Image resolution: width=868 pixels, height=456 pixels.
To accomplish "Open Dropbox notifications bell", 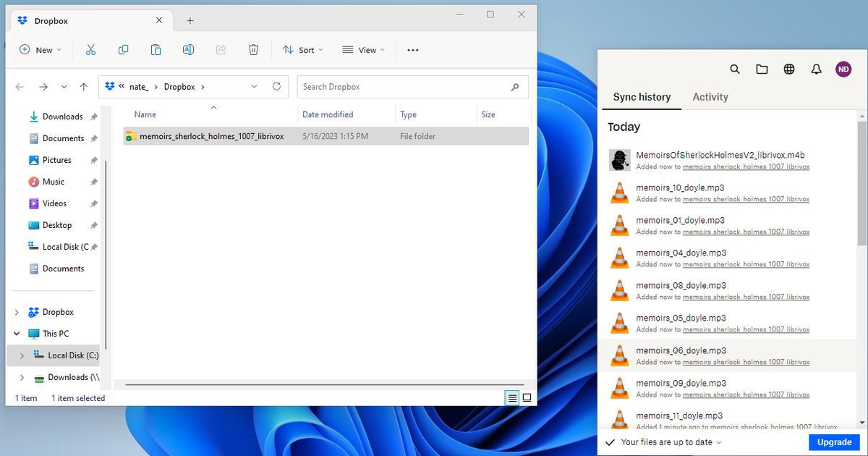I will click(816, 69).
